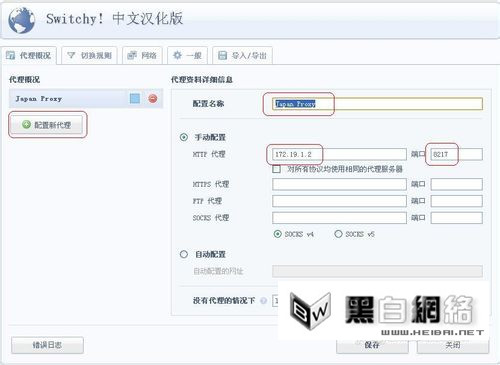Click the FTP proxy port field

(x=456, y=201)
